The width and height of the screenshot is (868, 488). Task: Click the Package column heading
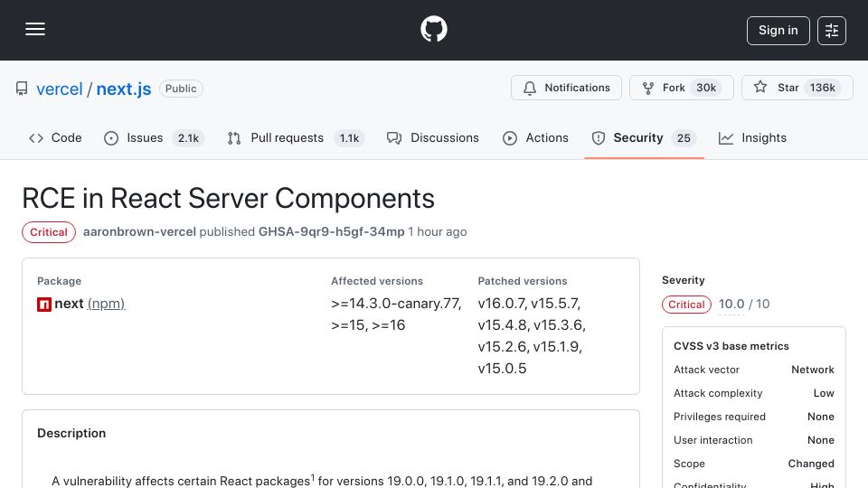(60, 281)
